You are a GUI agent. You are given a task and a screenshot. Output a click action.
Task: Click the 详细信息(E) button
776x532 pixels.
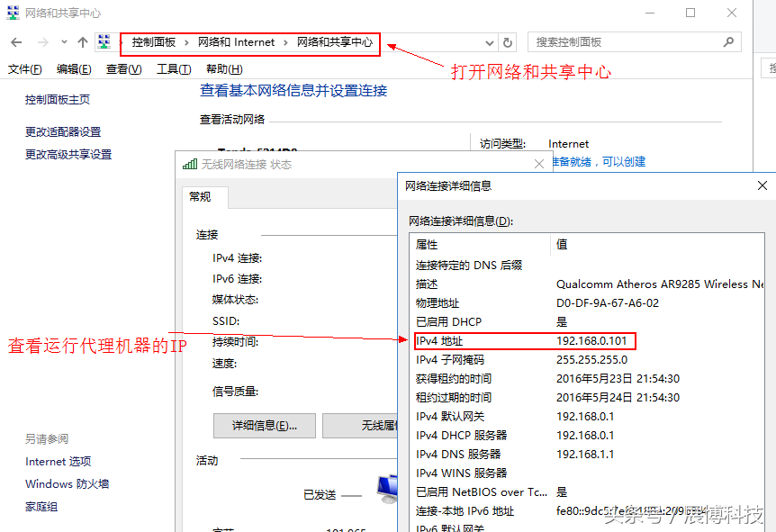coord(264,425)
